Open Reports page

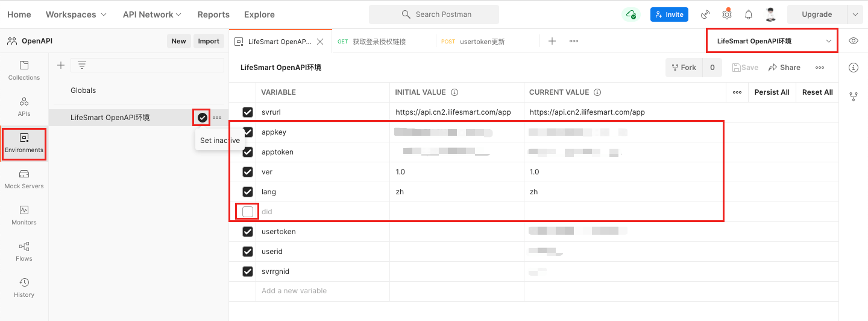tap(213, 14)
